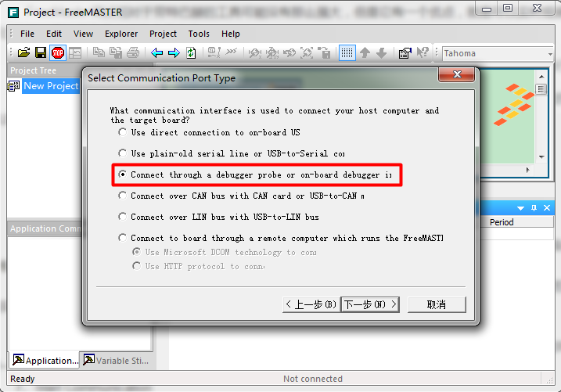Click the red STOP communication icon

pyautogui.click(x=58, y=53)
